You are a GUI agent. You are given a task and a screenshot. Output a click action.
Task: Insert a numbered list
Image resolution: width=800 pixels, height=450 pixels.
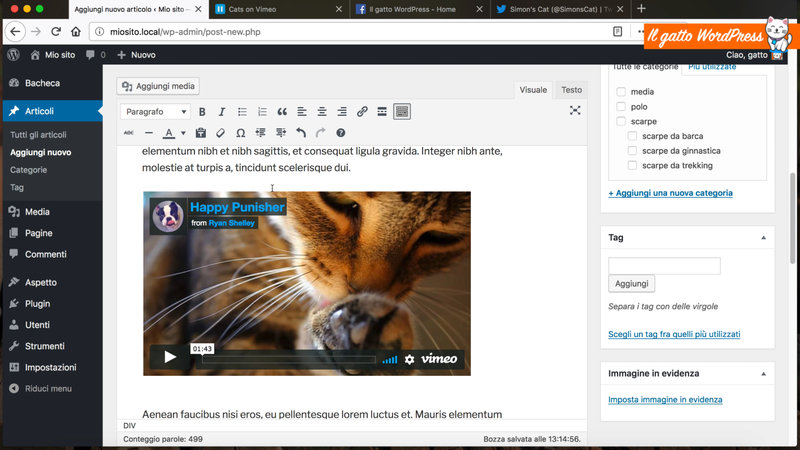[x=262, y=112]
